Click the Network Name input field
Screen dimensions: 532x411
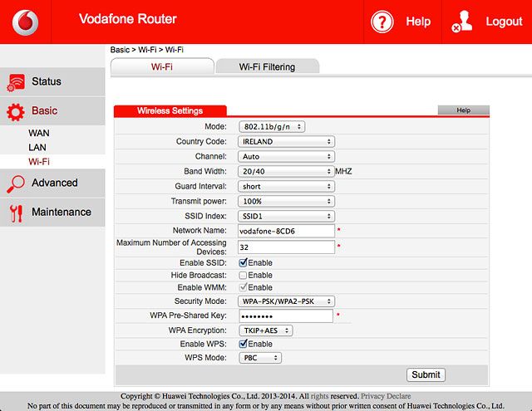[x=286, y=231]
